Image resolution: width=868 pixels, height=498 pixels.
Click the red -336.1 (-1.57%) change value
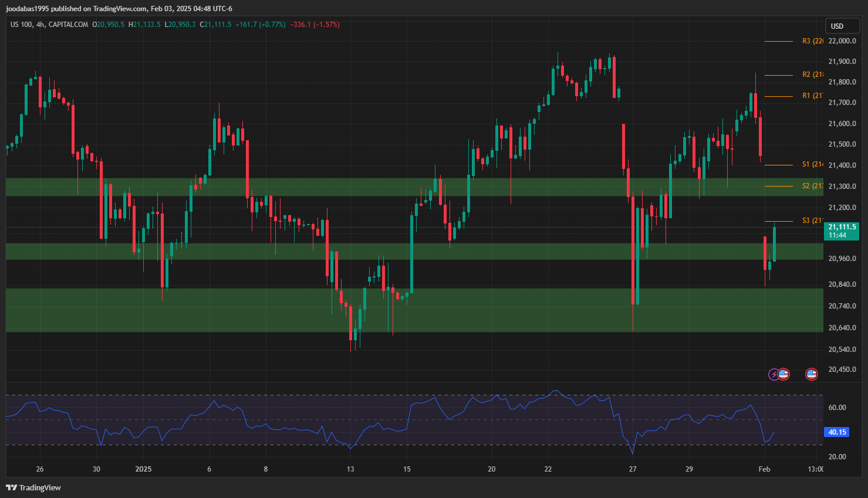click(x=315, y=25)
